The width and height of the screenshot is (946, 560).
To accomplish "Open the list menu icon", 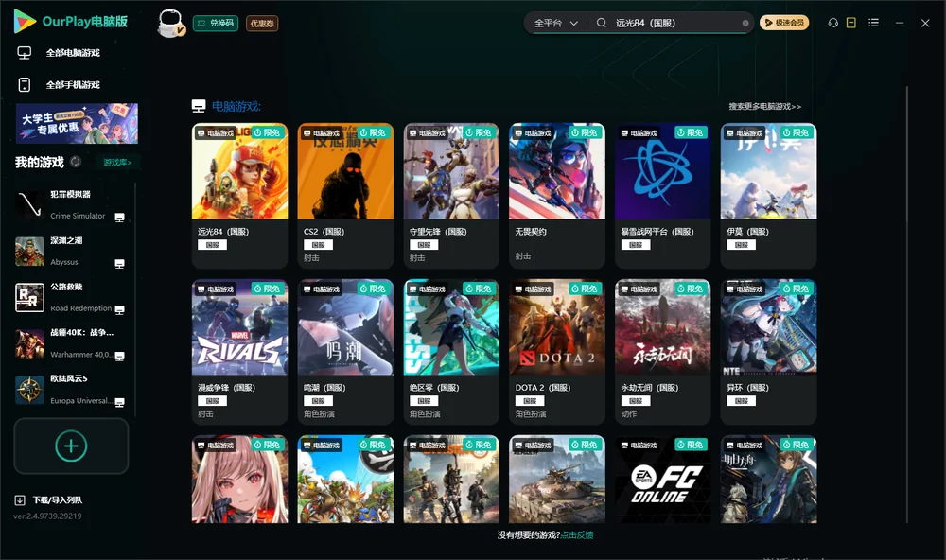I will 873,23.
